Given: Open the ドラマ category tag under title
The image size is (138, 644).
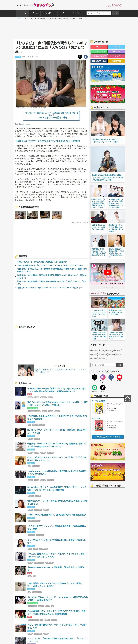Looking at the screenshot, I should (18, 57).
